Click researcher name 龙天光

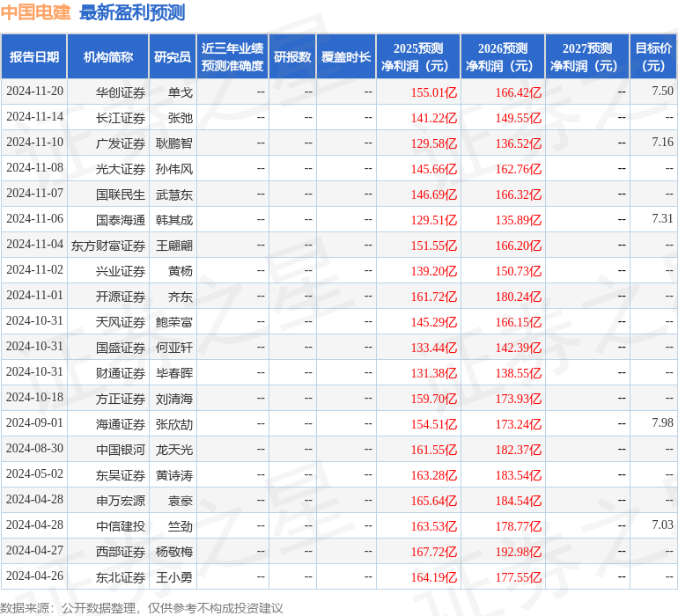point(174,449)
